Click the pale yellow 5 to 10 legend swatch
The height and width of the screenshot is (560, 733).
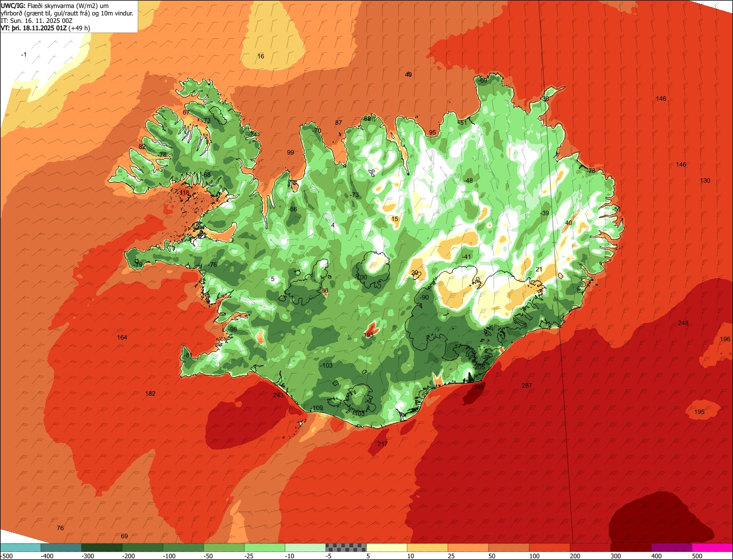387,547
